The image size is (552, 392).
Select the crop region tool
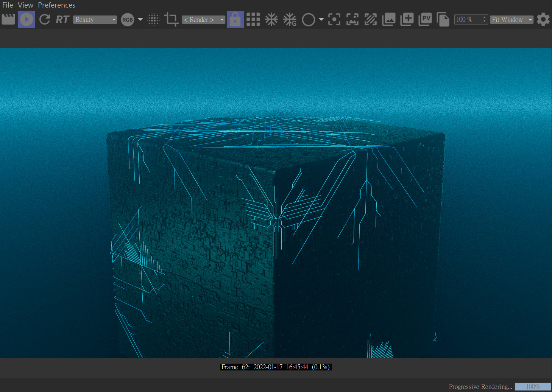tap(172, 19)
